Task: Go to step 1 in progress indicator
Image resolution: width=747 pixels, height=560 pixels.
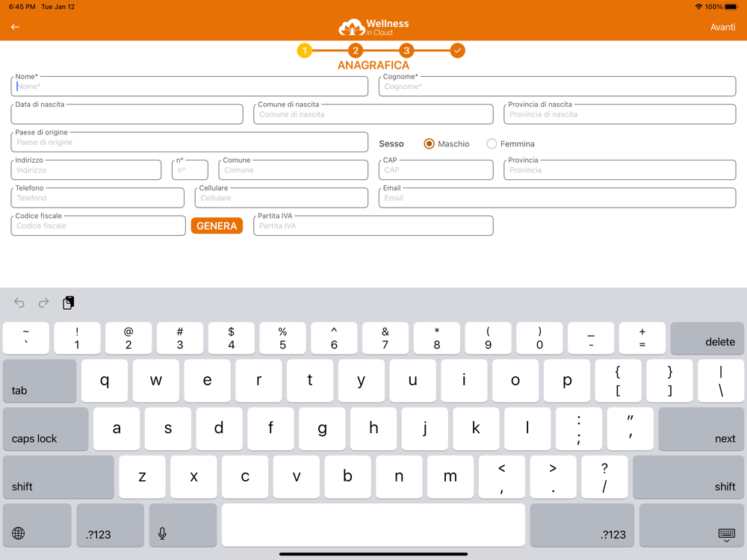Action: click(x=305, y=51)
